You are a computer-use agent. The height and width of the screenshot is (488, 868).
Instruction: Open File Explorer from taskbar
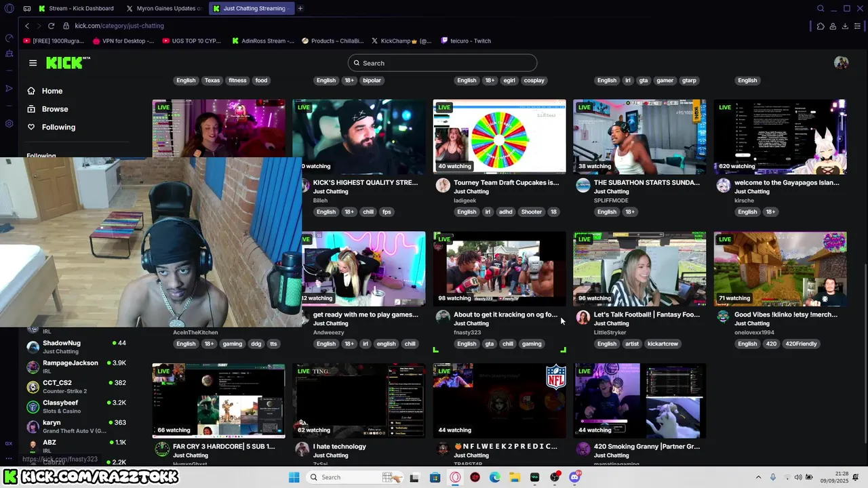pos(515,477)
